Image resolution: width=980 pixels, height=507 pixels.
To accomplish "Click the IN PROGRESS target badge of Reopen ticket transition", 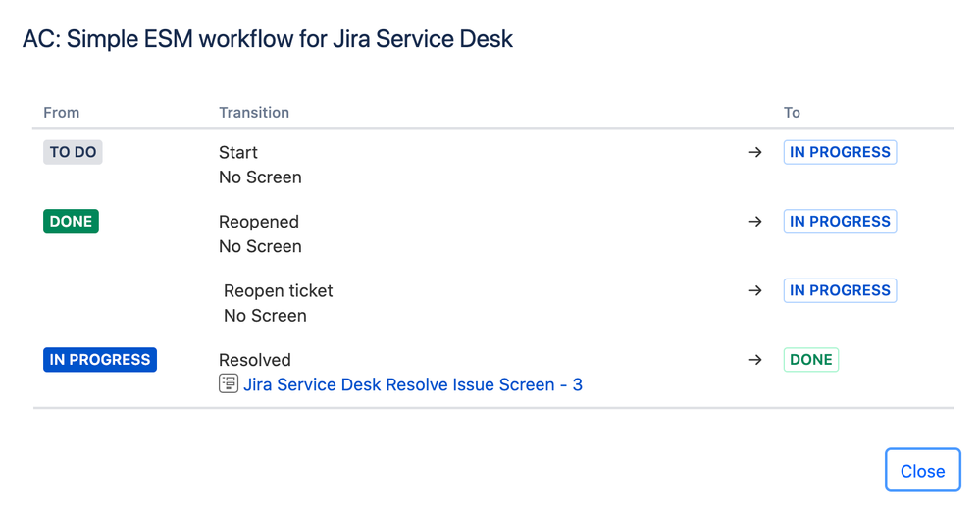I will pyautogui.click(x=840, y=290).
